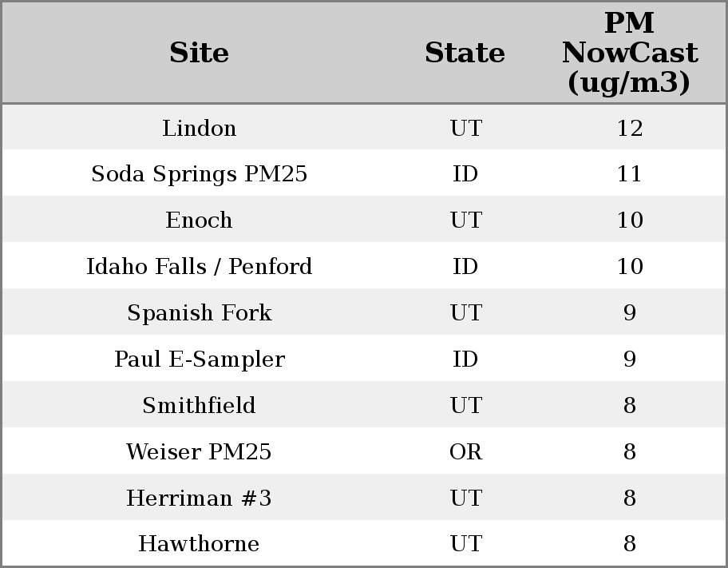Click the Enoch site entry
The image size is (728, 568).
click(199, 220)
